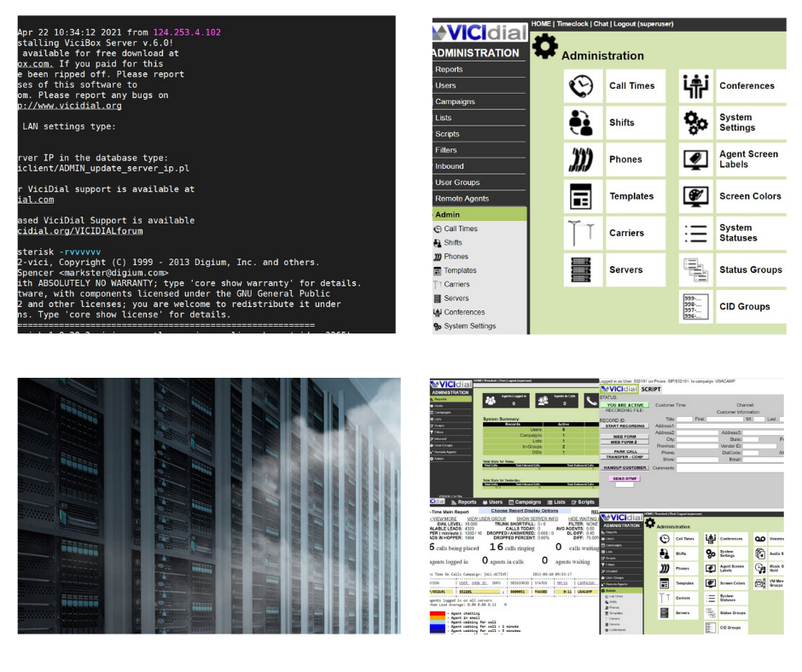This screenshot has height=672, width=802.
Task: Select Templates in the Admin submenu list
Action: point(460,270)
